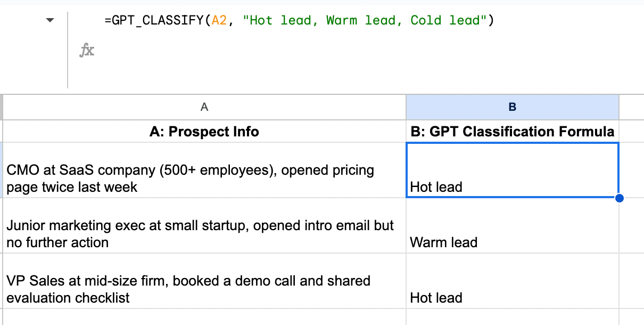Select the Hot lead cell in VP Sales row
Viewport: 644px width, 325px height.
tap(512, 281)
